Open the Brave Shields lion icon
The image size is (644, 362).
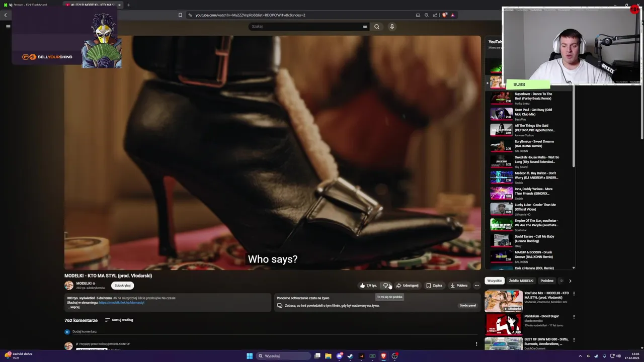(444, 15)
